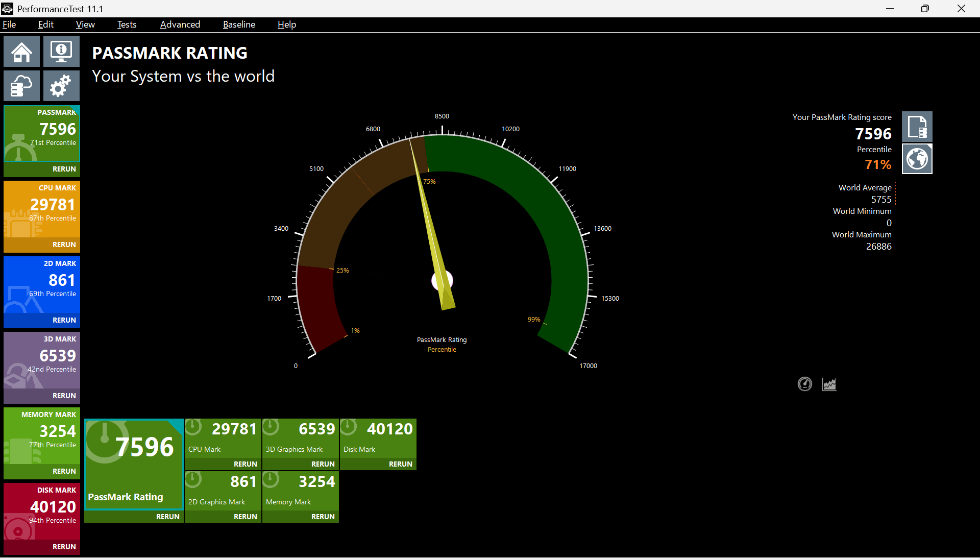
Task: Click the save results document icon
Action: tap(917, 127)
